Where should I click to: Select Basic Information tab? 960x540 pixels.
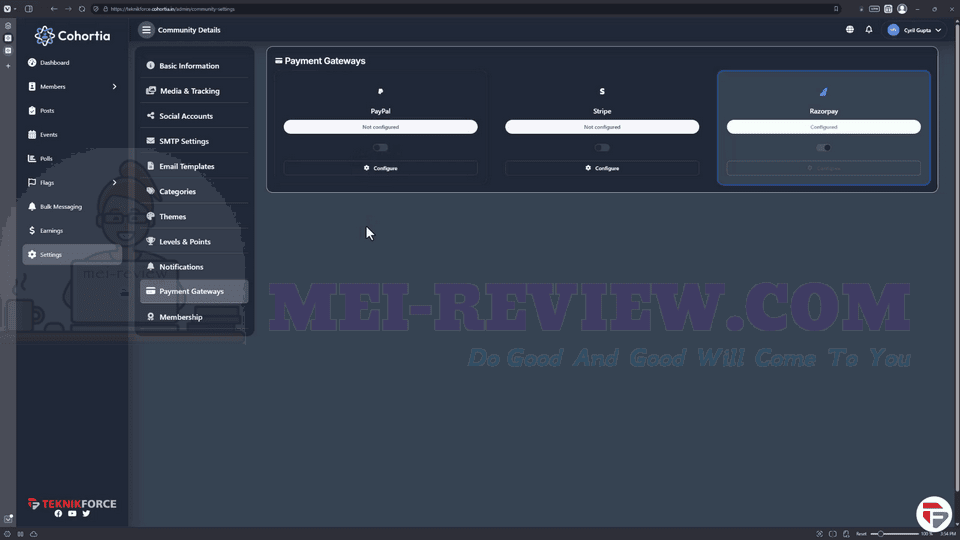tap(194, 66)
